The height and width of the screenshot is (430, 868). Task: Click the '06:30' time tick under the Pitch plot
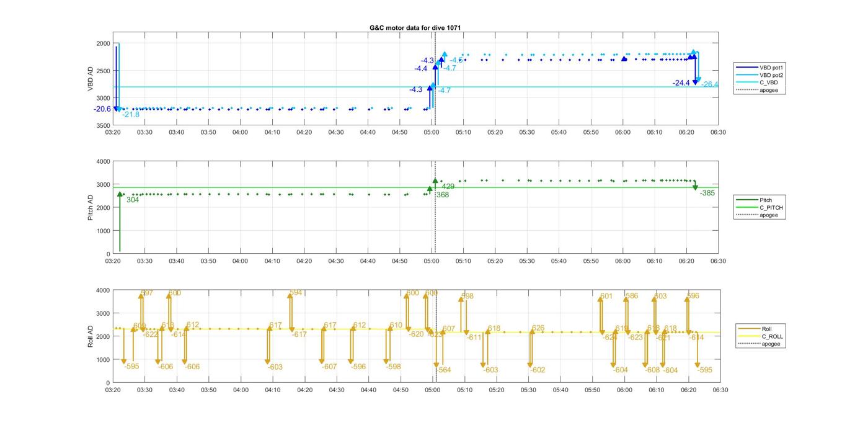coord(718,261)
